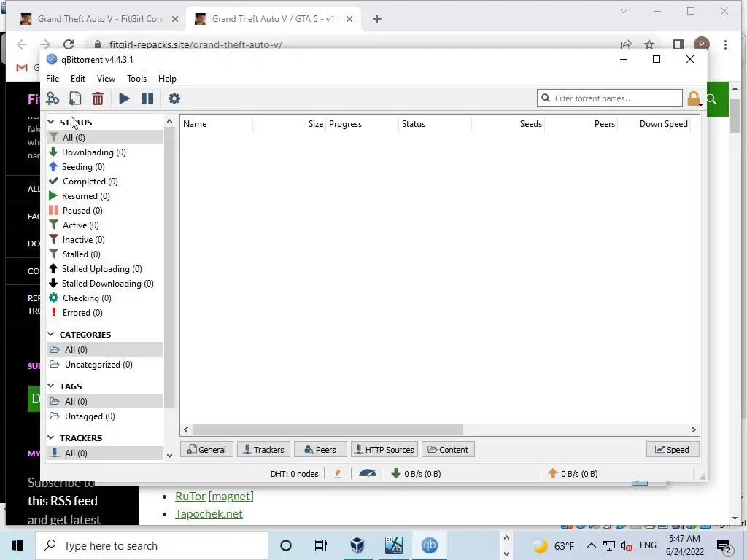
Task: Open RuTor link in the browser page
Action: pyautogui.click(x=190, y=496)
